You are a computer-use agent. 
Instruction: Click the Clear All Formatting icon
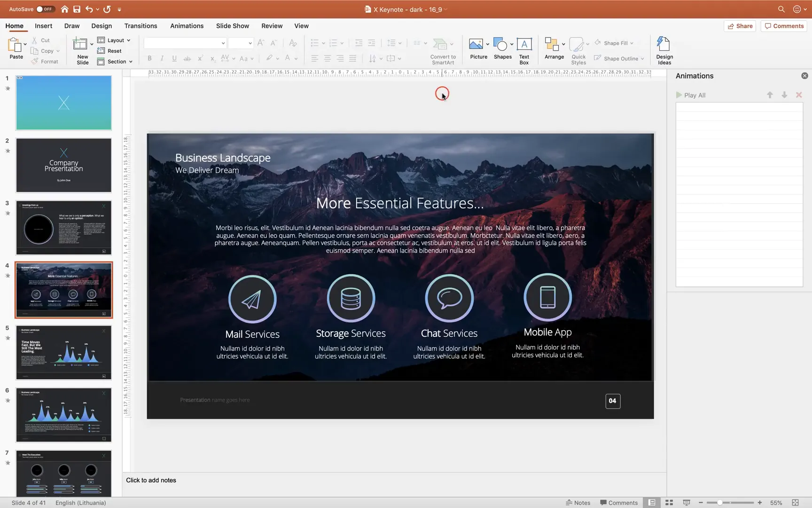[x=293, y=43]
